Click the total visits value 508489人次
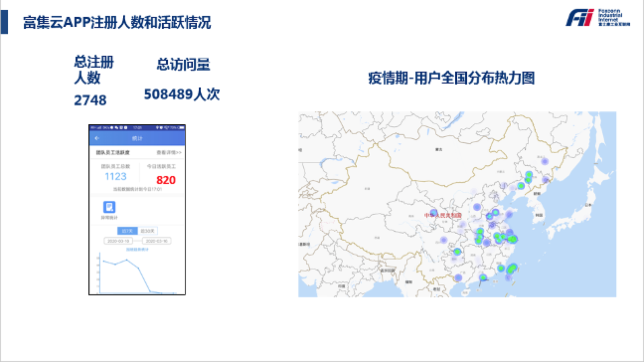Screen dimensions: 644x362 pyautogui.click(x=182, y=94)
